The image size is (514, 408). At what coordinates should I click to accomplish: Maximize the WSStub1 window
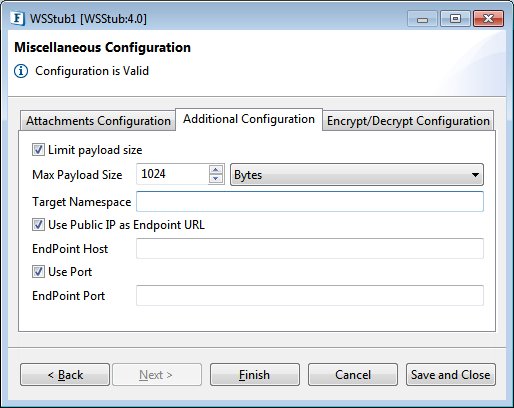coord(455,19)
